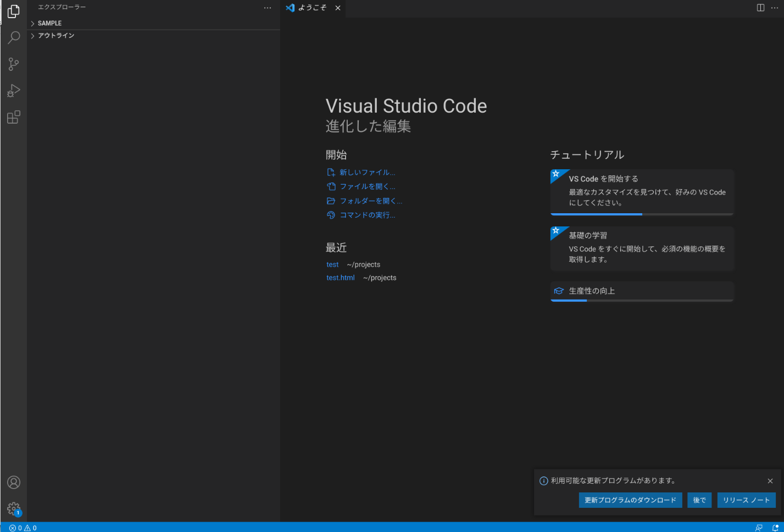Expand the SAMPLE folder section
This screenshot has width=784, height=532.
153,23
